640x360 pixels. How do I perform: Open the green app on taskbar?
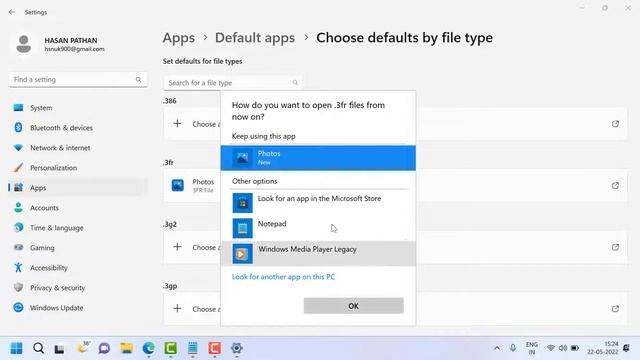[x=171, y=348]
